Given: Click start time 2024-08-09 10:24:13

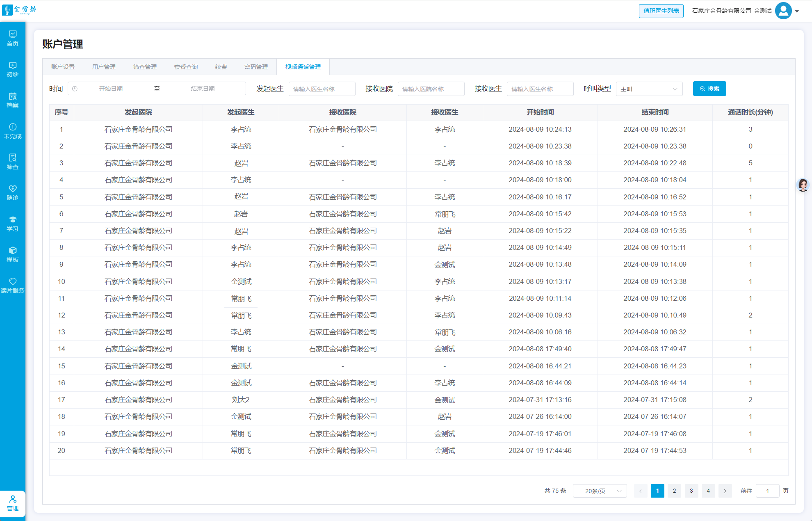Looking at the screenshot, I should [x=540, y=130].
